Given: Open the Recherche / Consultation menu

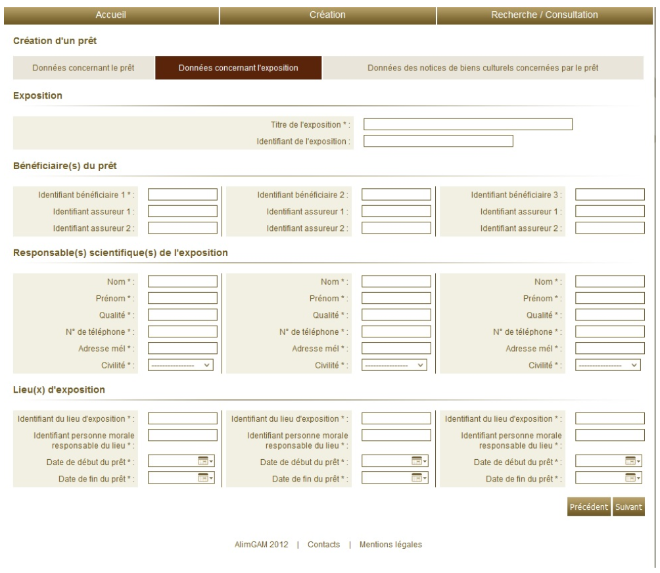Looking at the screenshot, I should (545, 15).
